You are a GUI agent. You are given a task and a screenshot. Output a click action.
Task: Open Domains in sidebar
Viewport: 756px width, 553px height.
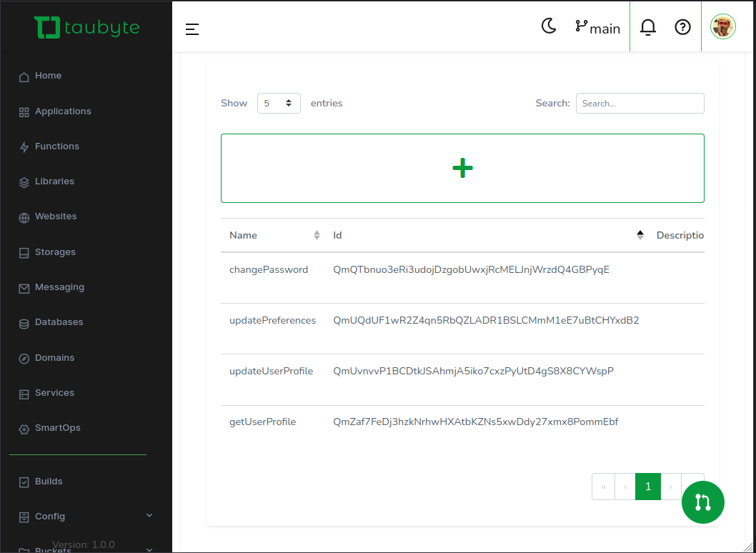[x=46, y=358]
